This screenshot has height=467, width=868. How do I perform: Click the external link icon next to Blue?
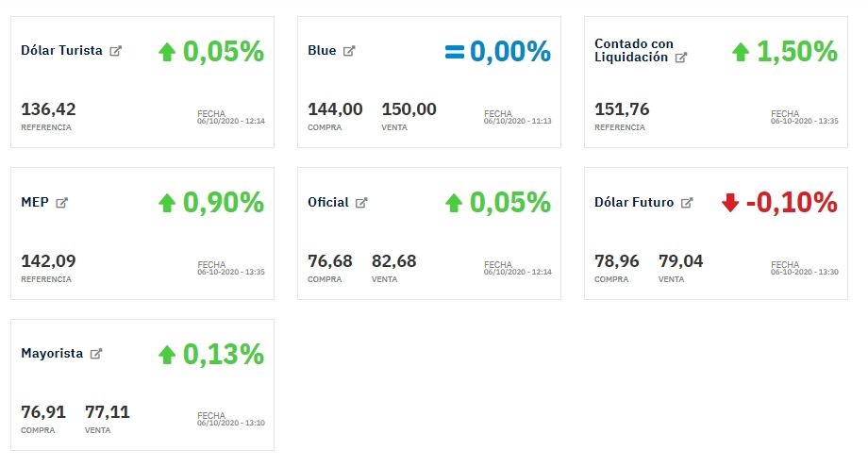(x=349, y=51)
